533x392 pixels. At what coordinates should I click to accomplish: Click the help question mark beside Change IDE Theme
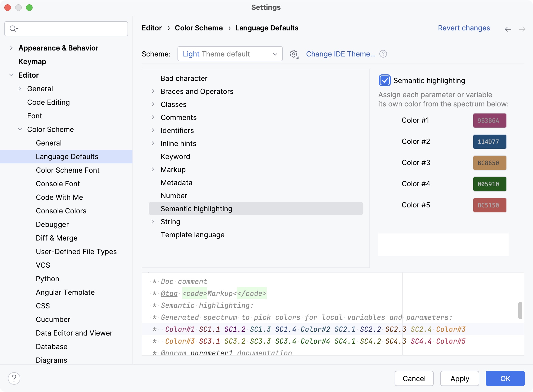tap(383, 54)
